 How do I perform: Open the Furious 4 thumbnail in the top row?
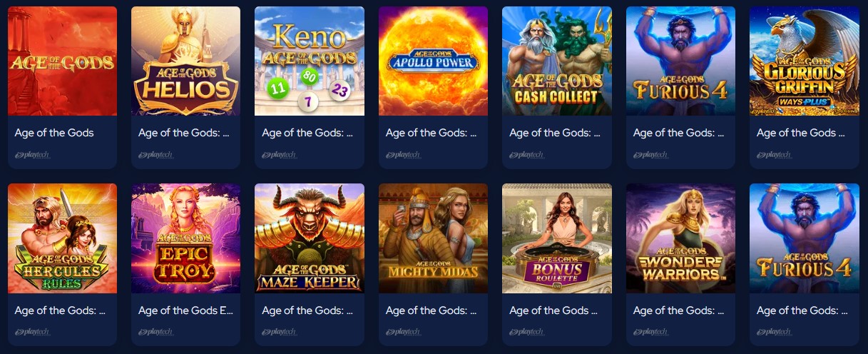tap(680, 61)
